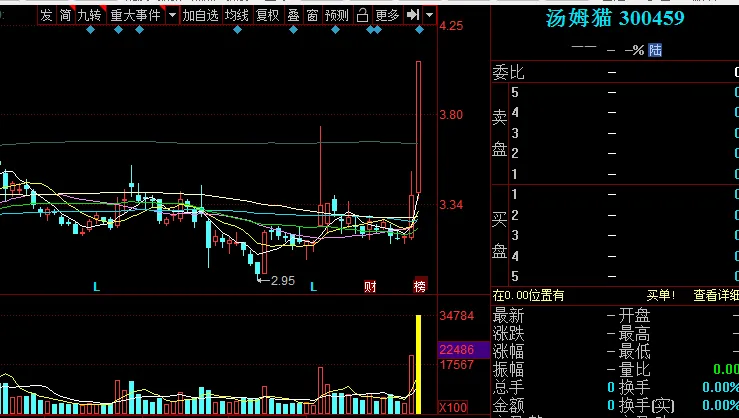Click the 叠 overlay icon
Image resolution: width=739 pixels, height=418 pixels.
(293, 15)
